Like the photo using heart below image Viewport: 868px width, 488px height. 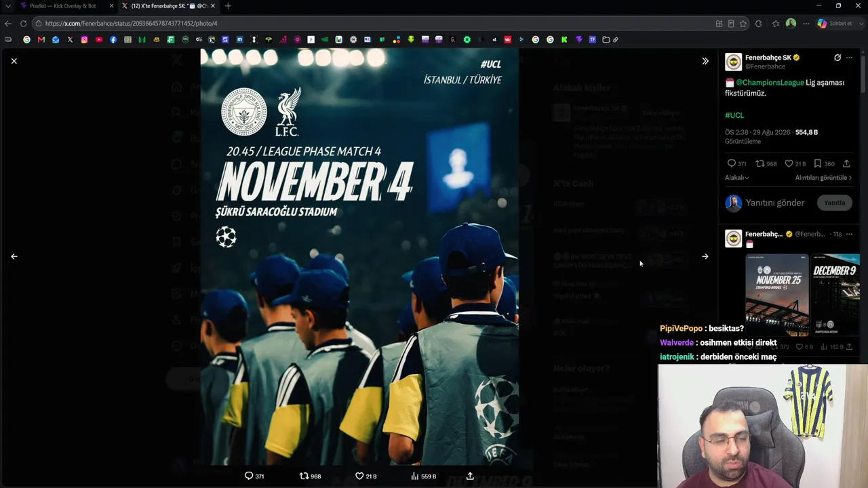coord(359,476)
